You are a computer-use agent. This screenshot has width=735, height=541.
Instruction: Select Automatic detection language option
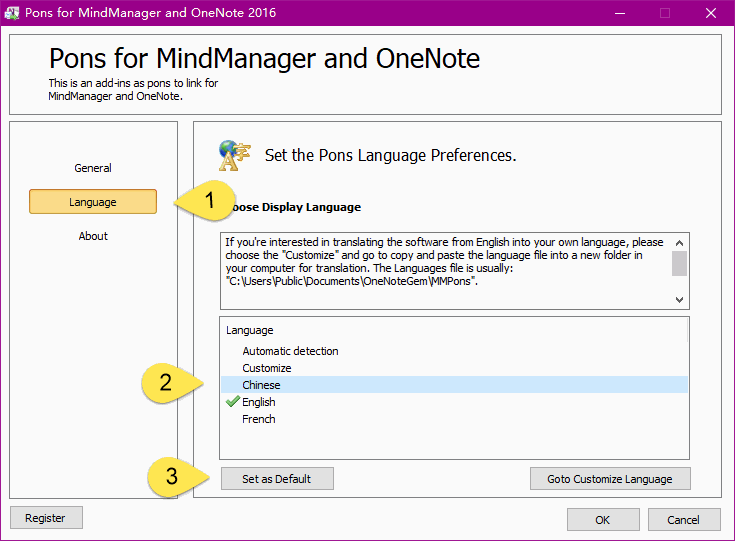click(x=454, y=351)
